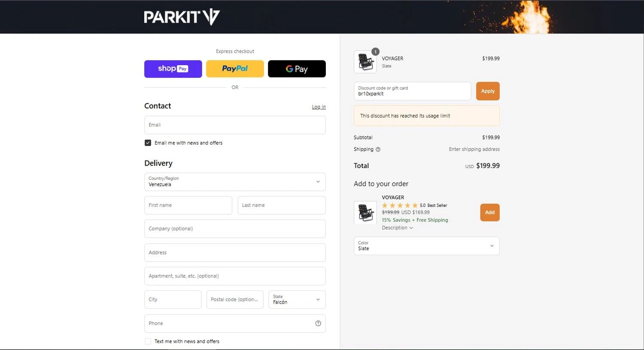Click the VOYAGER upsell product thumbnail
Viewport: 644px width, 350px height.
365,212
